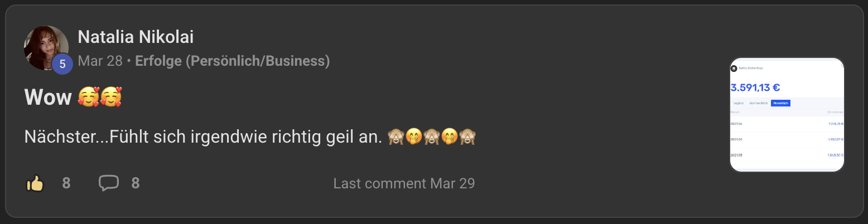
Task: Click the Mar 28 post date
Action: pyautogui.click(x=100, y=61)
